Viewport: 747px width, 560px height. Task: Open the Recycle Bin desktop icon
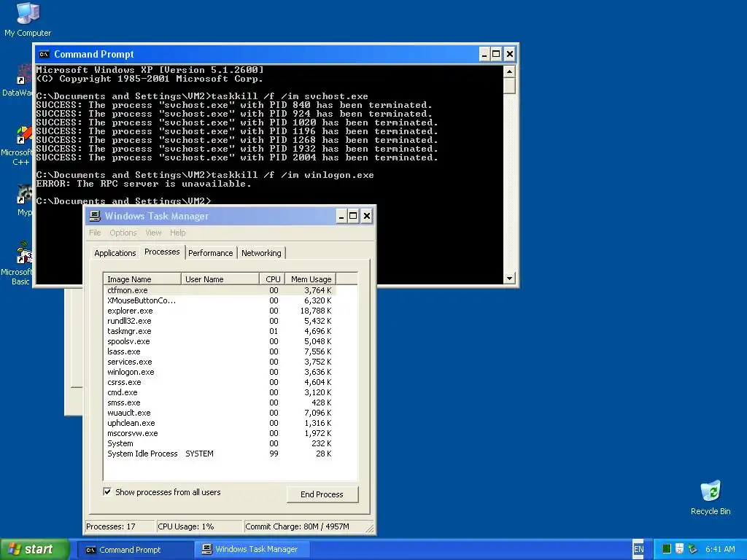pyautogui.click(x=711, y=497)
